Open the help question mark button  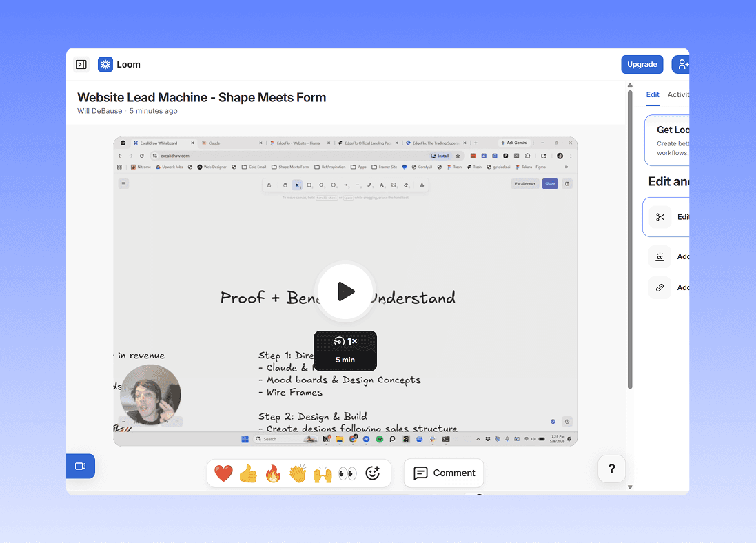tap(611, 469)
